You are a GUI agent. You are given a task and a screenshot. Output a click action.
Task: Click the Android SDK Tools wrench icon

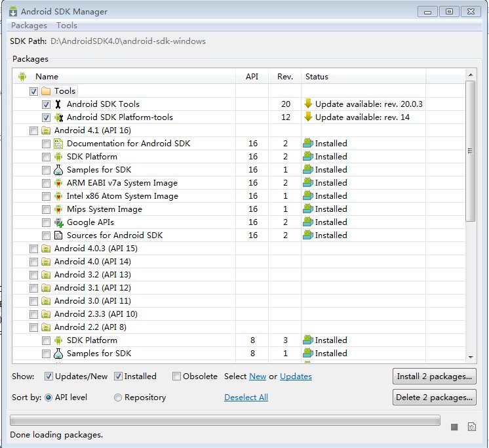(58, 104)
